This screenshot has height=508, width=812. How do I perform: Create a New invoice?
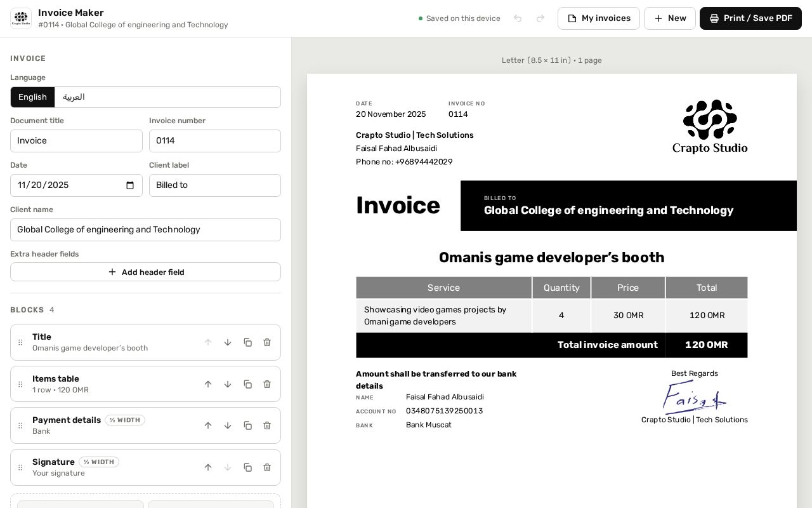click(670, 18)
